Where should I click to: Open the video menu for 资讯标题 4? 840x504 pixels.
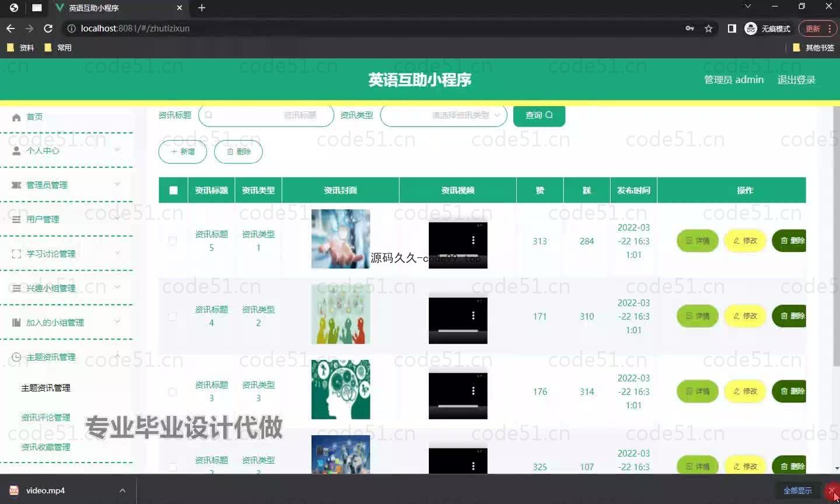pos(473,316)
